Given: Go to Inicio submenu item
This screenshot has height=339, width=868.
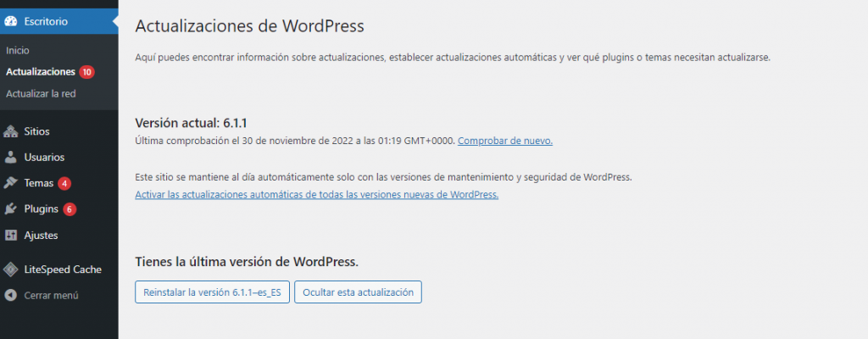Looking at the screenshot, I should pos(18,50).
